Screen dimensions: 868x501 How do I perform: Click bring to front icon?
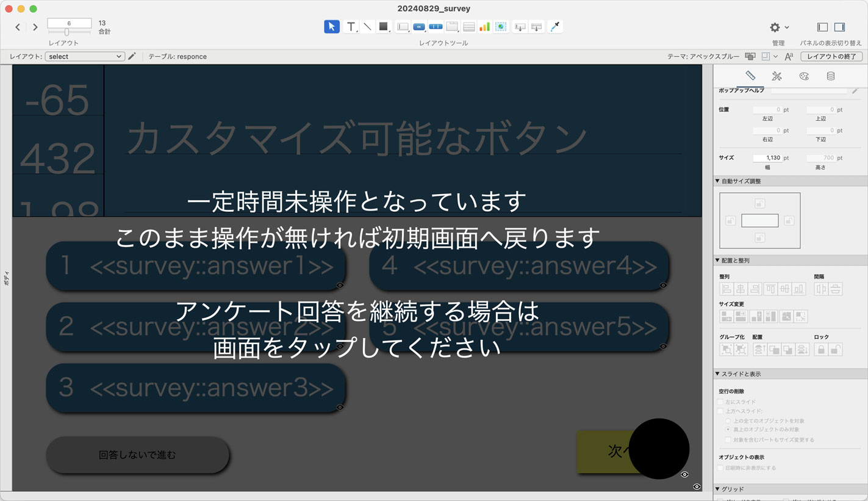point(759,350)
